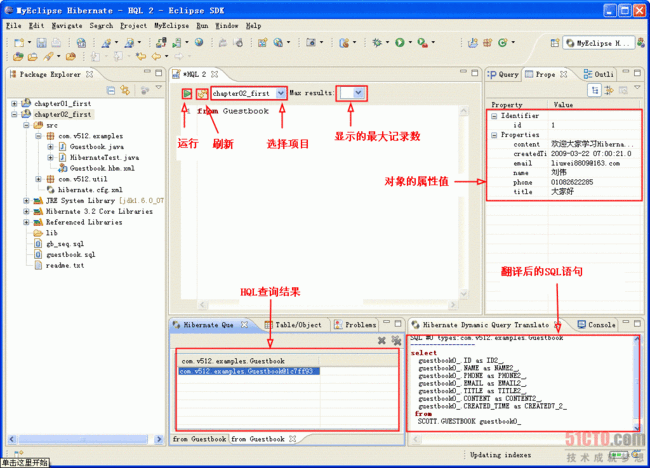Select the Guestbook@1c7ff93 result row
The width and height of the screenshot is (650, 468).
pyautogui.click(x=249, y=371)
